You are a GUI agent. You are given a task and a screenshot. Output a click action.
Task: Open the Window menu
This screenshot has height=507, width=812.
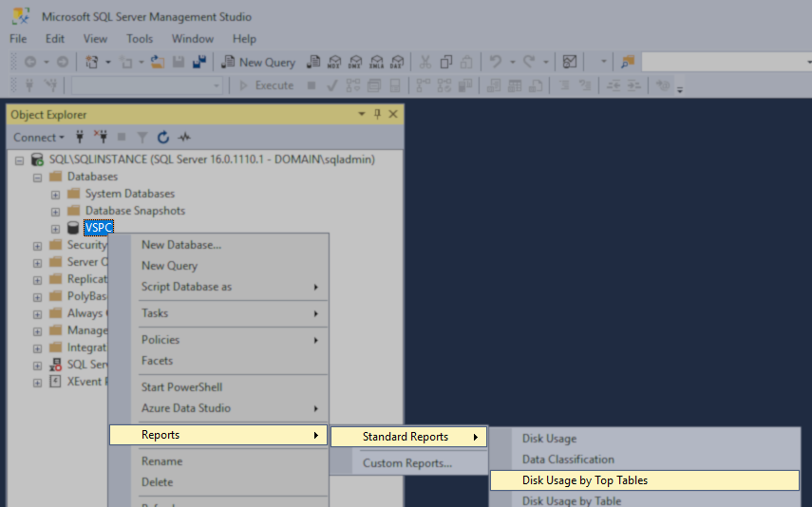[x=193, y=39]
